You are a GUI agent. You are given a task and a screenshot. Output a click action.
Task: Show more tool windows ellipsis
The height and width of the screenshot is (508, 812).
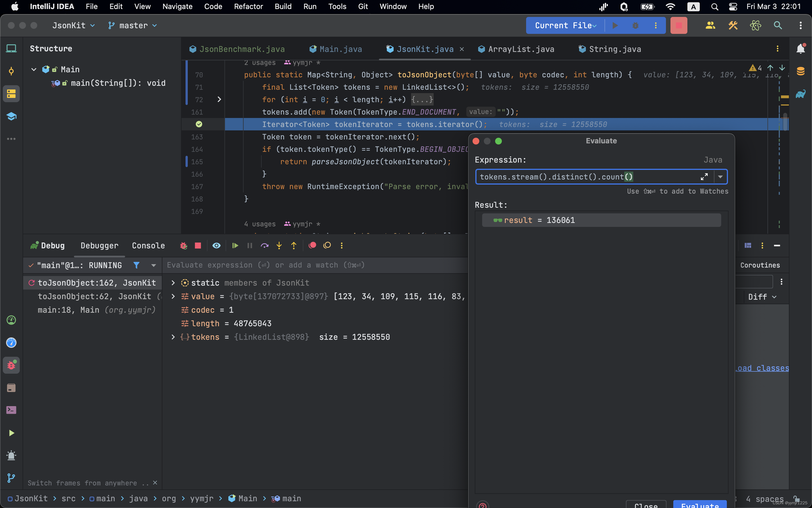point(11,139)
